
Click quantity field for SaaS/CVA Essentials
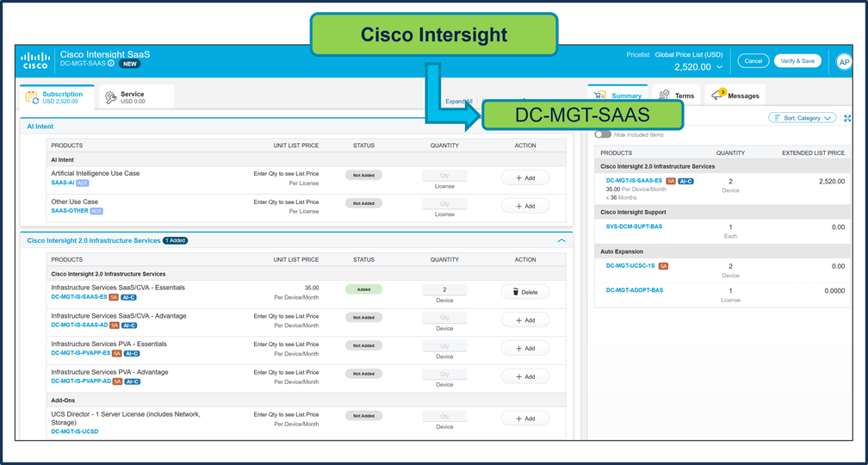pyautogui.click(x=444, y=289)
